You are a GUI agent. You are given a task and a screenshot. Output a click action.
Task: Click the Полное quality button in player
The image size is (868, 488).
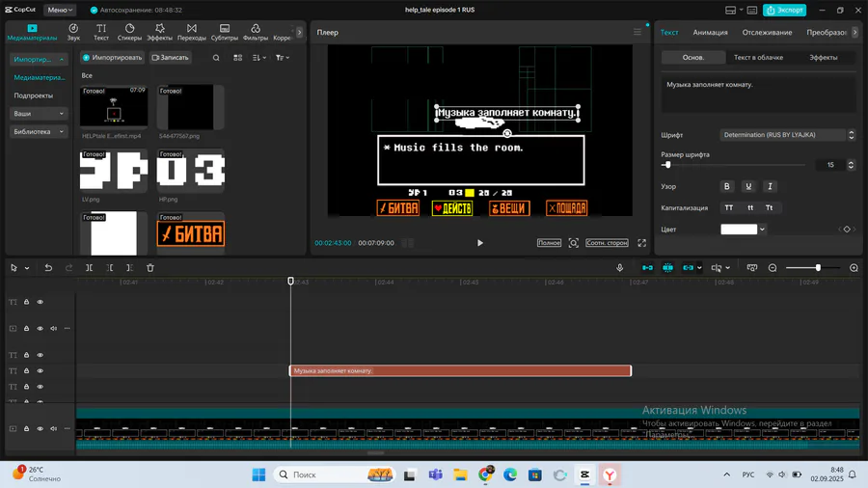549,243
